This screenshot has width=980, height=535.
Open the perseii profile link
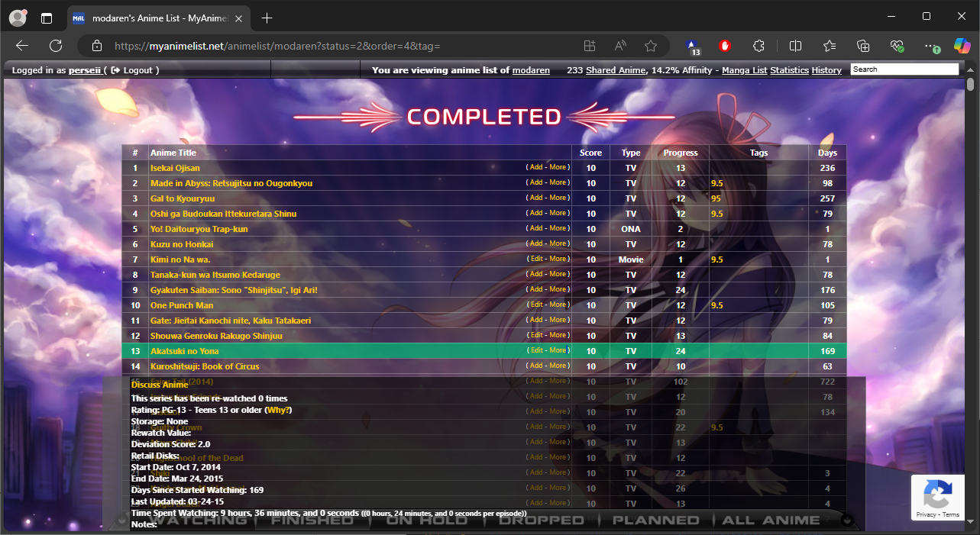point(85,70)
